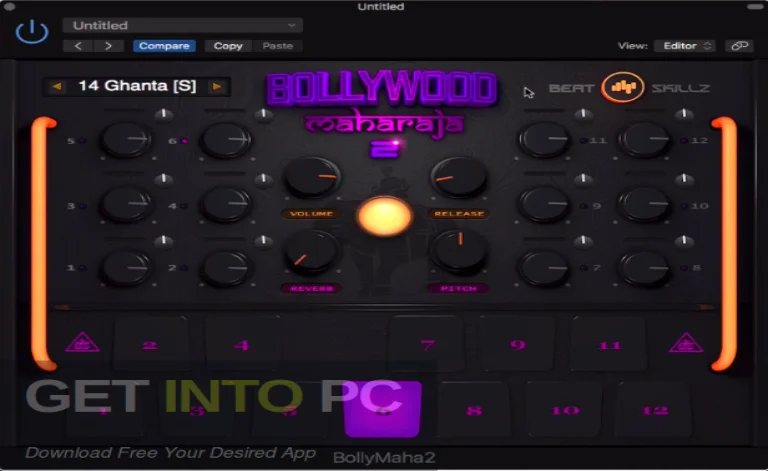Adjust the large knob for channel 2
This screenshot has width=768, height=471.
tap(226, 268)
